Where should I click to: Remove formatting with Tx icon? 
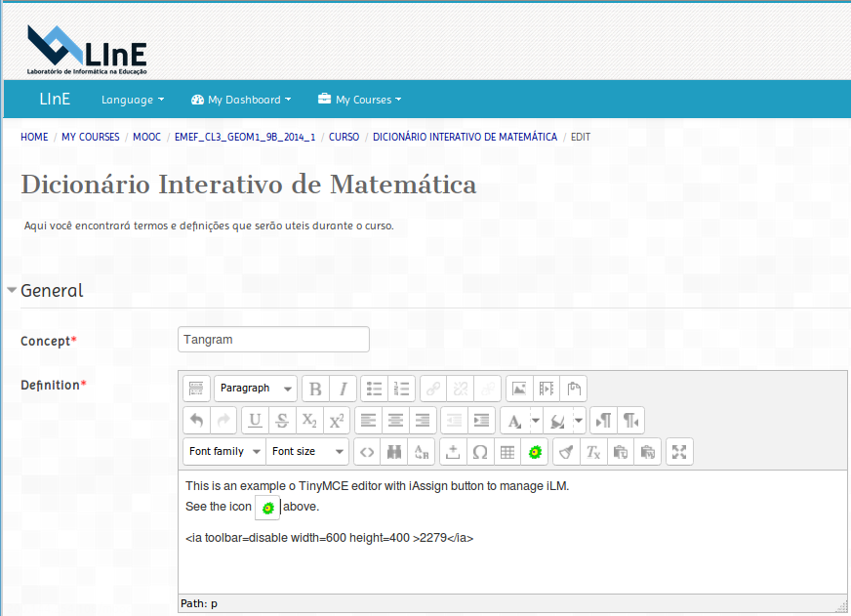pos(593,452)
